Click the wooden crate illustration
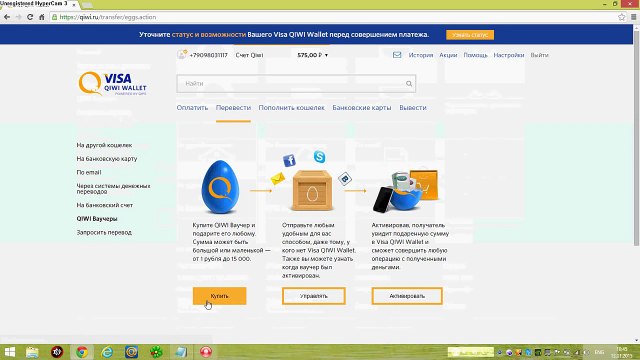640x360 pixels. tap(312, 191)
